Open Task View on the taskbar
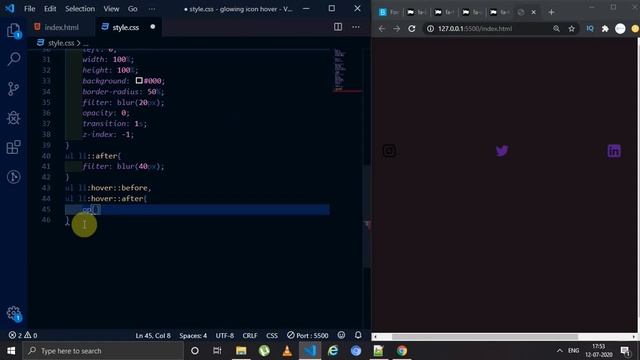The height and width of the screenshot is (360, 640). pos(217,351)
